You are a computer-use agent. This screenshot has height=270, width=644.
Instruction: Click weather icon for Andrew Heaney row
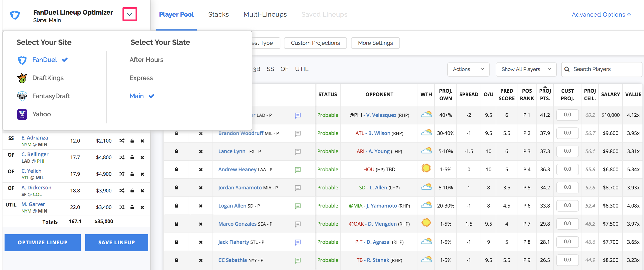[426, 168]
